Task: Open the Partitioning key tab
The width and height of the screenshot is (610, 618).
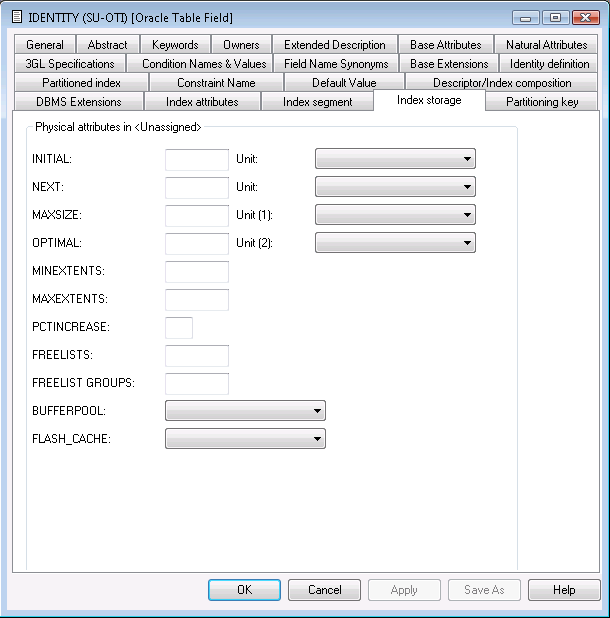Action: tap(541, 102)
